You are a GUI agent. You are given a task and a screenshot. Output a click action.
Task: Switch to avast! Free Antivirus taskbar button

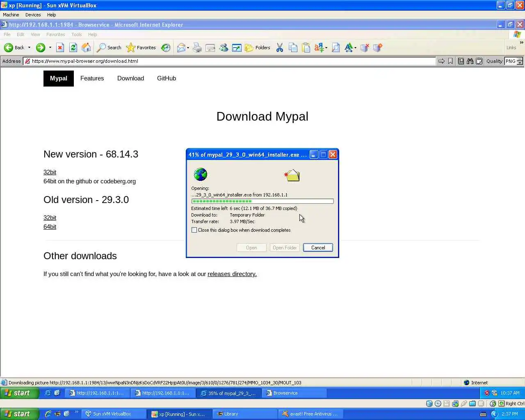[x=311, y=414]
